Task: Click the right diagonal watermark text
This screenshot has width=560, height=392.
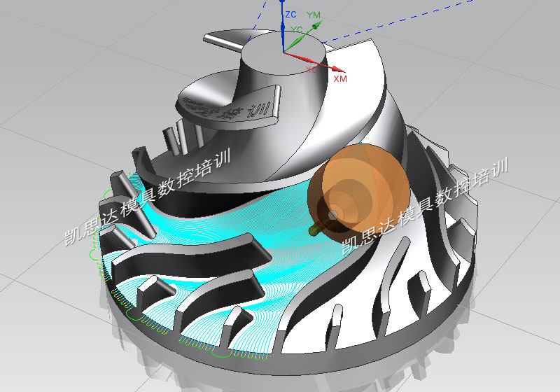Action: click(x=427, y=203)
